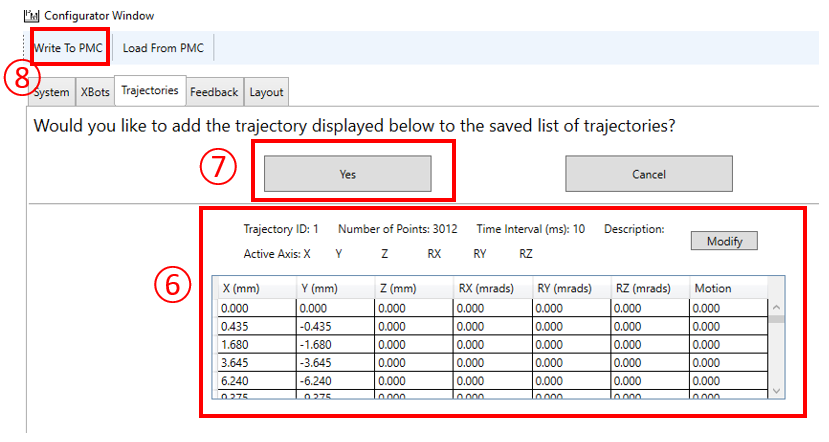Click the X (mm) column header
The height and width of the screenshot is (442, 829).
[256, 288]
